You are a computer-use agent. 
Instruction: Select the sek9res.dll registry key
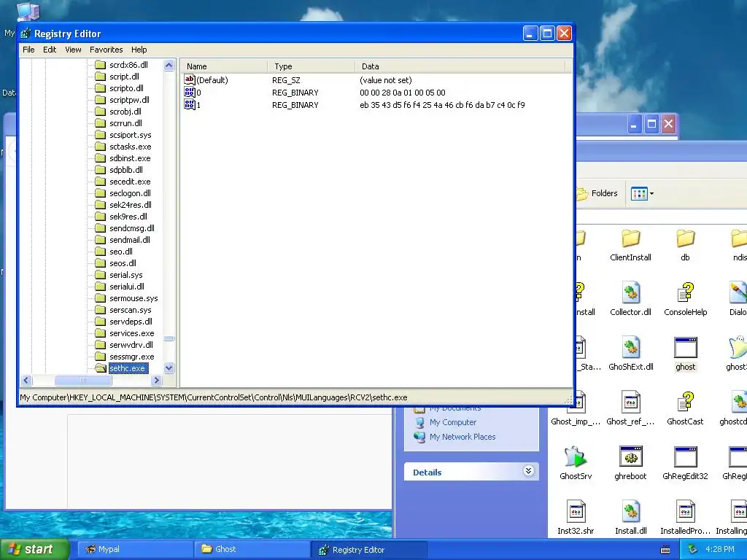128,216
